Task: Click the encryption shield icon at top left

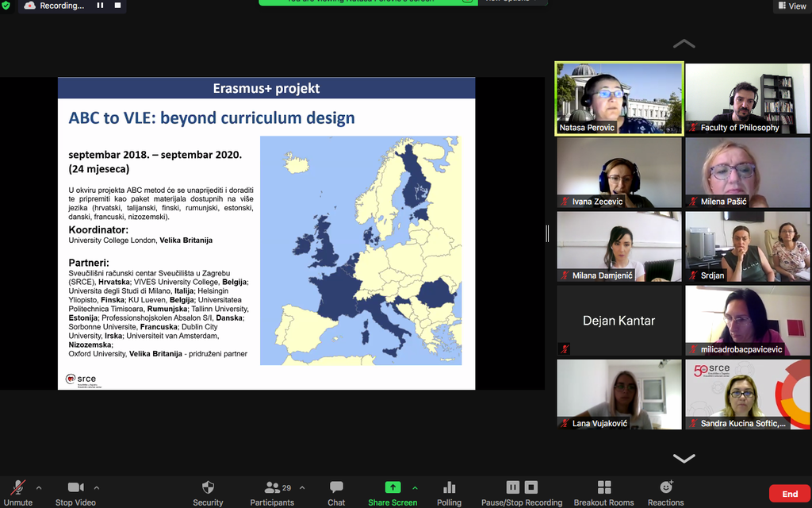Action: point(6,6)
